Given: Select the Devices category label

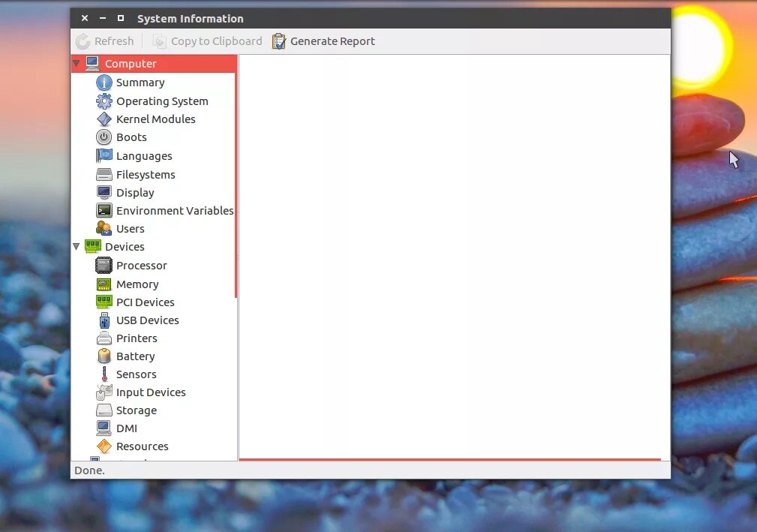Looking at the screenshot, I should coord(125,247).
